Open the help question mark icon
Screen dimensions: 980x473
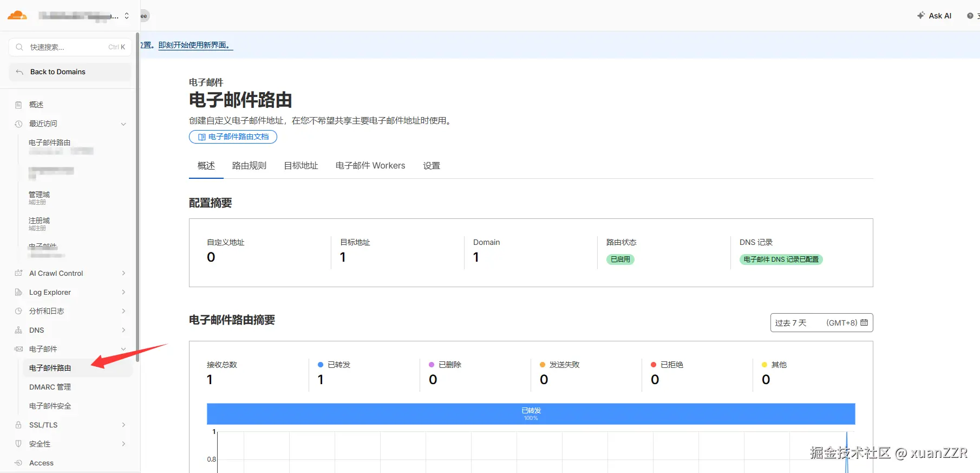(970, 16)
